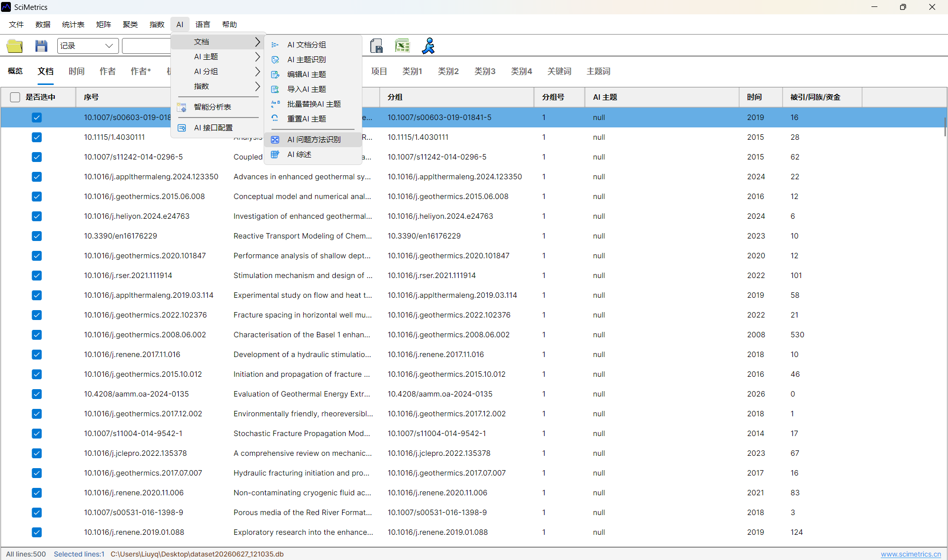Sort by the 被引/同族/资金 column header
This screenshot has width=948, height=560.
[x=822, y=97]
